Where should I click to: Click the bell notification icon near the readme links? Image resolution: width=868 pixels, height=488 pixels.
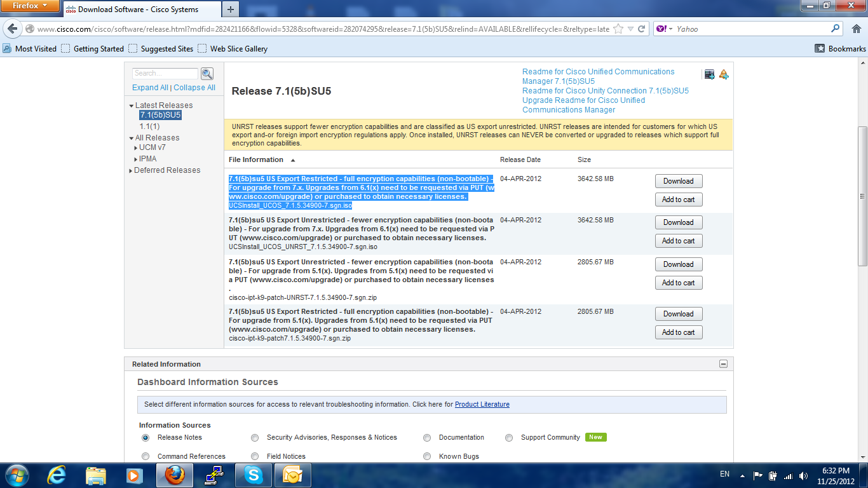(724, 74)
